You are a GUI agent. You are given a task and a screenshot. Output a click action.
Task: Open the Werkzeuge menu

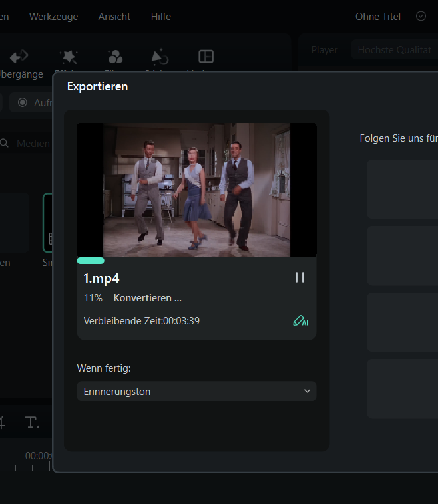pyautogui.click(x=53, y=17)
